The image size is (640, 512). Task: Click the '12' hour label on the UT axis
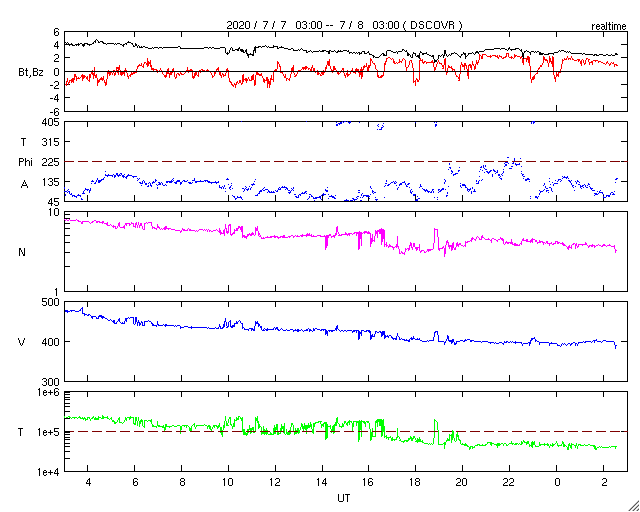[x=275, y=483]
